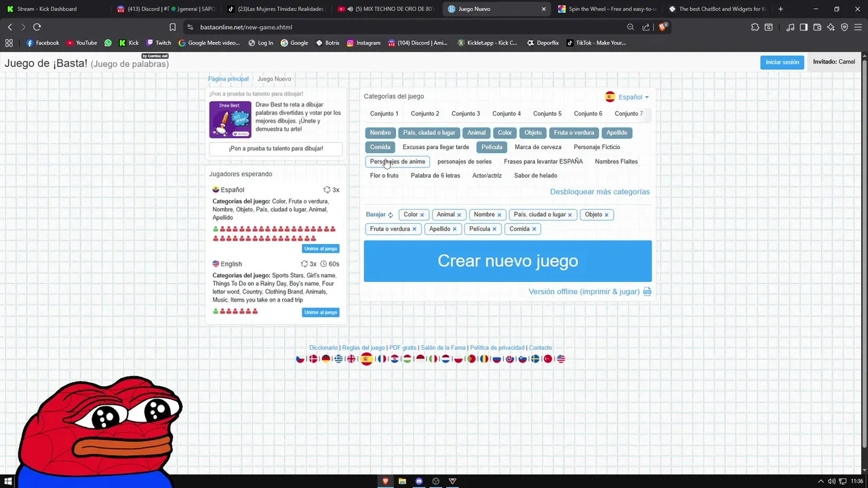Open the Desbloquear más categorías link
Screen dimensions: 868x488
coord(599,192)
